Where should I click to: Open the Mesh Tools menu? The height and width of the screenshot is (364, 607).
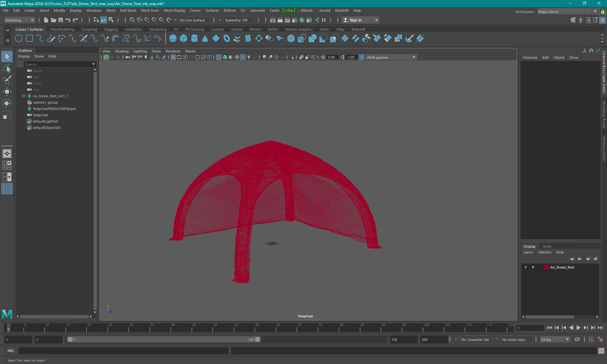[x=150, y=10]
